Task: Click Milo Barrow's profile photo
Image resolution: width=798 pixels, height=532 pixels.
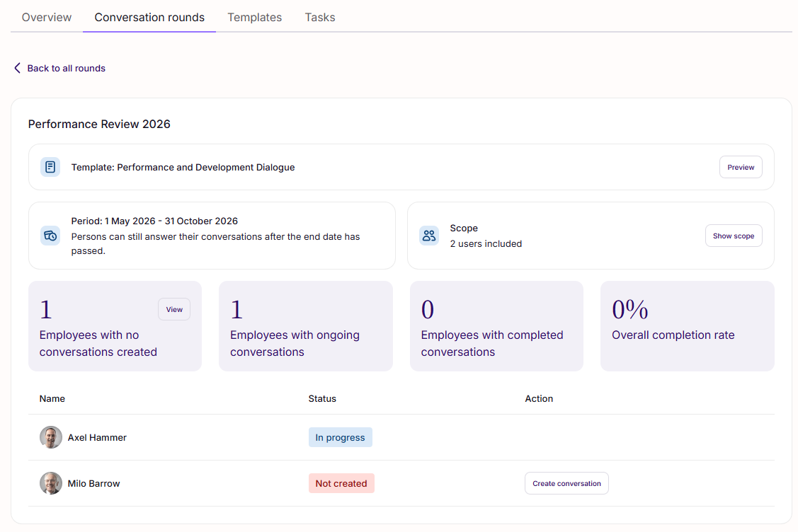Action: pos(51,483)
